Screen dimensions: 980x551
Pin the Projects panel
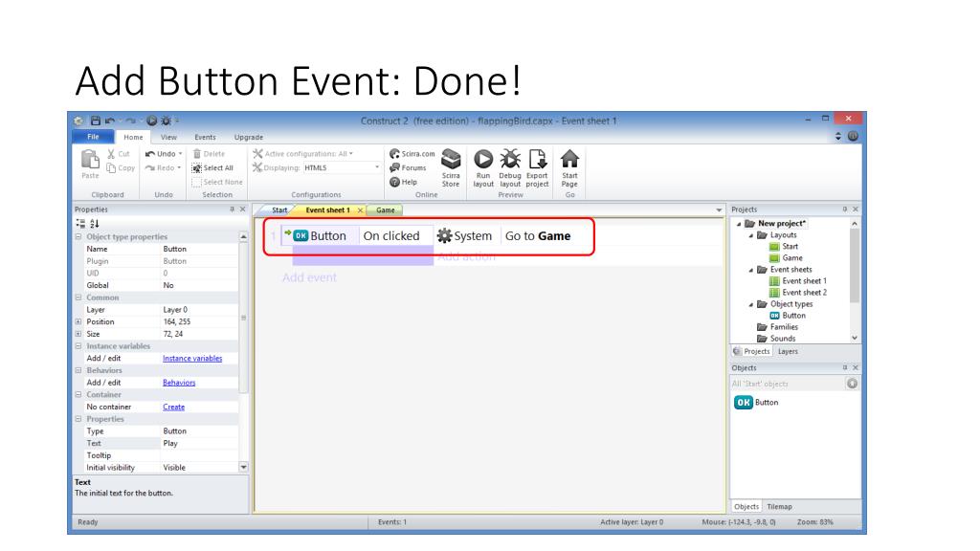coord(844,209)
